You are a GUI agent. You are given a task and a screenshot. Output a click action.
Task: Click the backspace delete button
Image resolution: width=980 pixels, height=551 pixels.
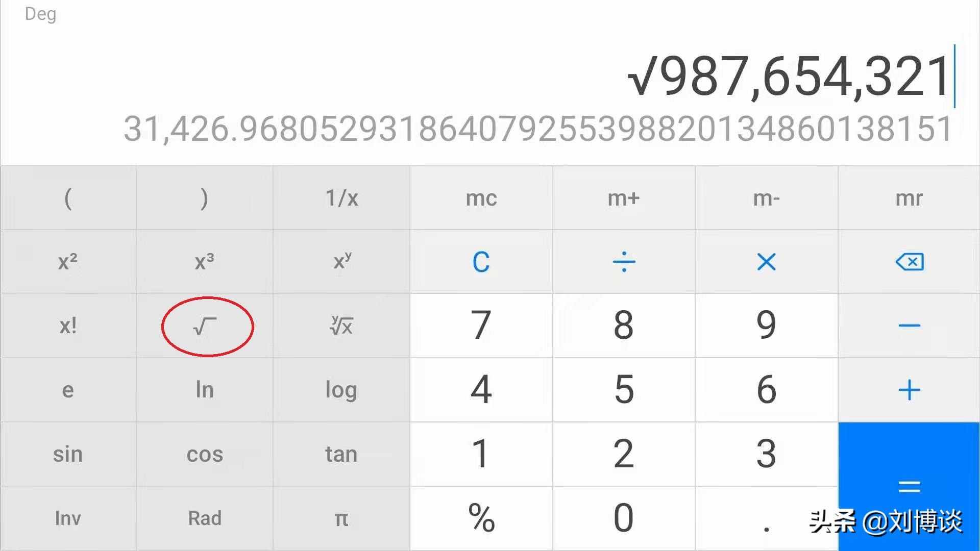coord(909,261)
